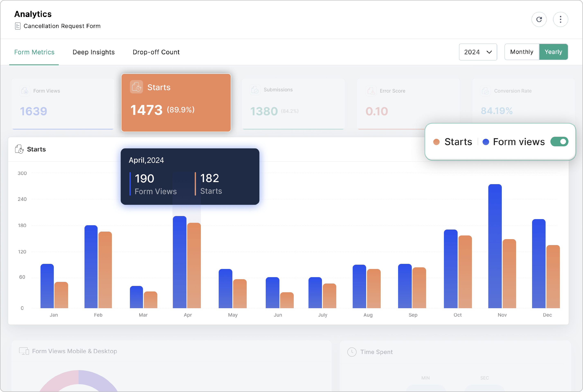Select the Yearly view option

pyautogui.click(x=553, y=52)
